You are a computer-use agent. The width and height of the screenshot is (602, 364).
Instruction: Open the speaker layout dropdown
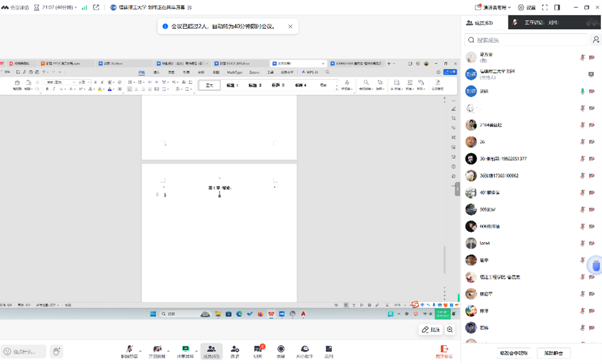pos(493,8)
